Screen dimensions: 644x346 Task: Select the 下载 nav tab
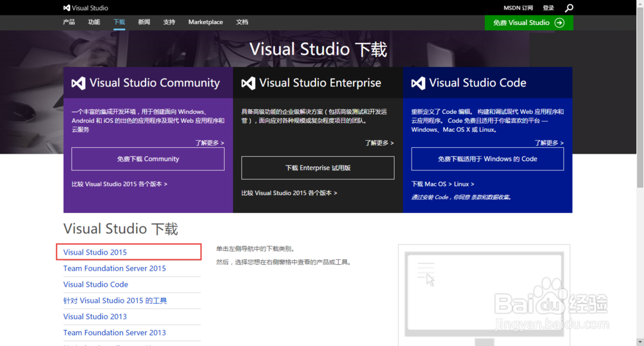coord(119,22)
